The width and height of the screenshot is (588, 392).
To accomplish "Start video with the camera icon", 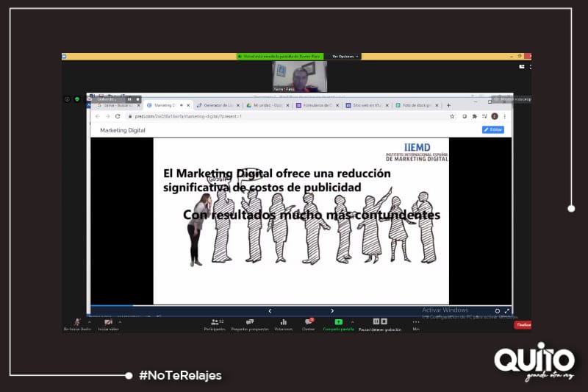I will pyautogui.click(x=108, y=322).
